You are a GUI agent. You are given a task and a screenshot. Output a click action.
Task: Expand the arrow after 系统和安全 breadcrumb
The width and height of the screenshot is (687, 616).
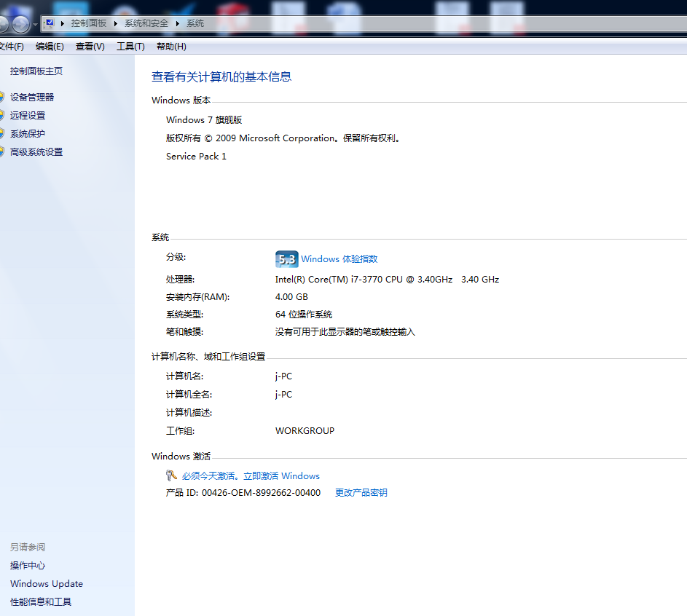tap(178, 23)
